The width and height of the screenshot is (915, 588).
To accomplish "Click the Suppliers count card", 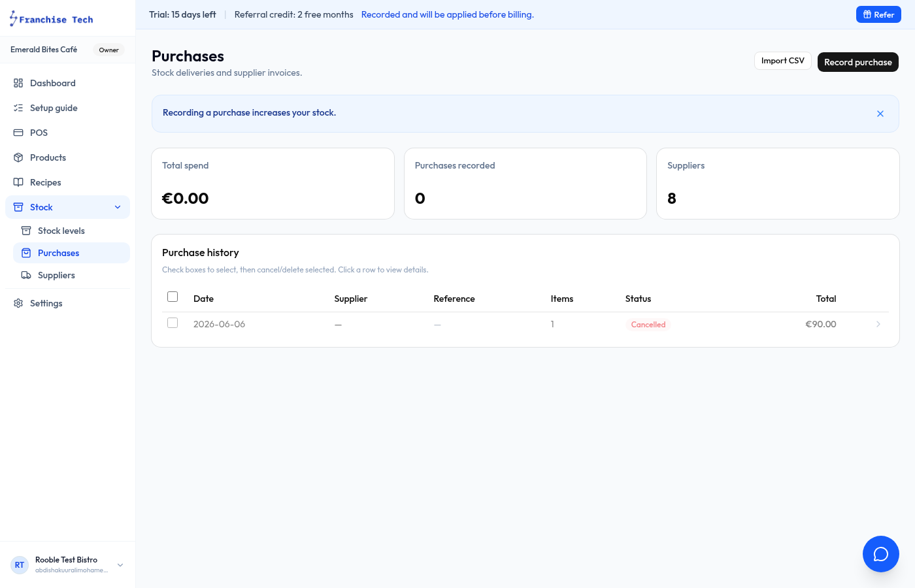I will coord(778,184).
